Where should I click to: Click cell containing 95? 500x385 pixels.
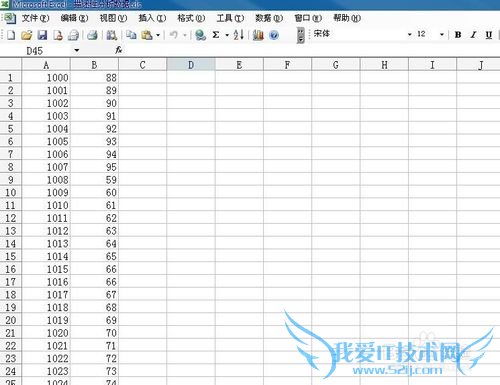pyautogui.click(x=94, y=167)
